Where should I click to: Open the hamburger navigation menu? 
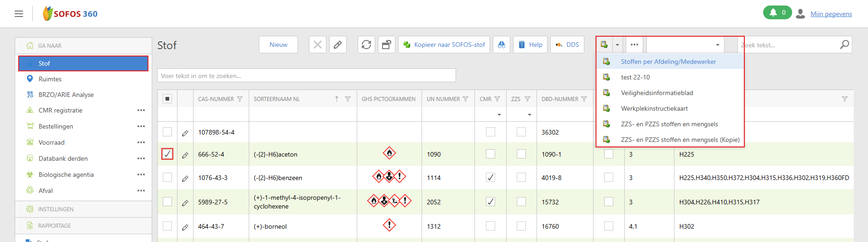pyautogui.click(x=19, y=14)
